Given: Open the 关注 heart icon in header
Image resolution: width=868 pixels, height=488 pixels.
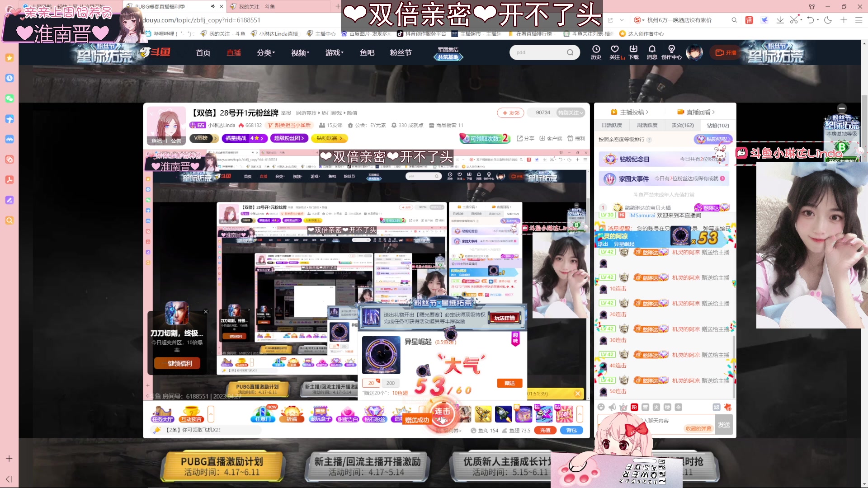Looking at the screenshot, I should coord(615,52).
